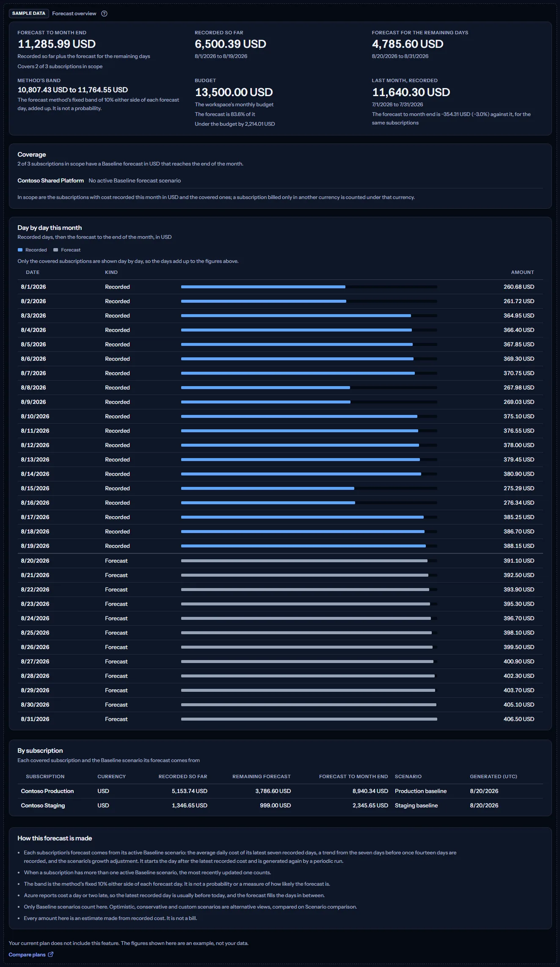The width and height of the screenshot is (560, 967).
Task: Select the Forecast kind for 8/24/2026
Action: click(116, 618)
